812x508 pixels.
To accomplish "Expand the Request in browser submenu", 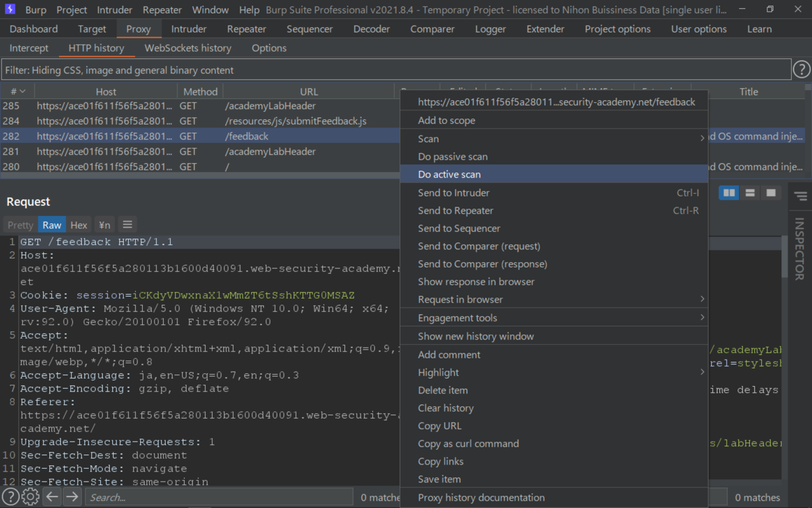I will pos(554,299).
